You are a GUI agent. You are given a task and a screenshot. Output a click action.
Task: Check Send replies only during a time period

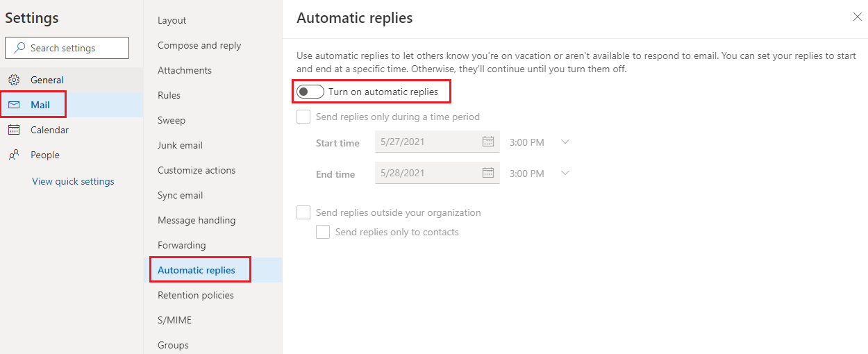[303, 117]
